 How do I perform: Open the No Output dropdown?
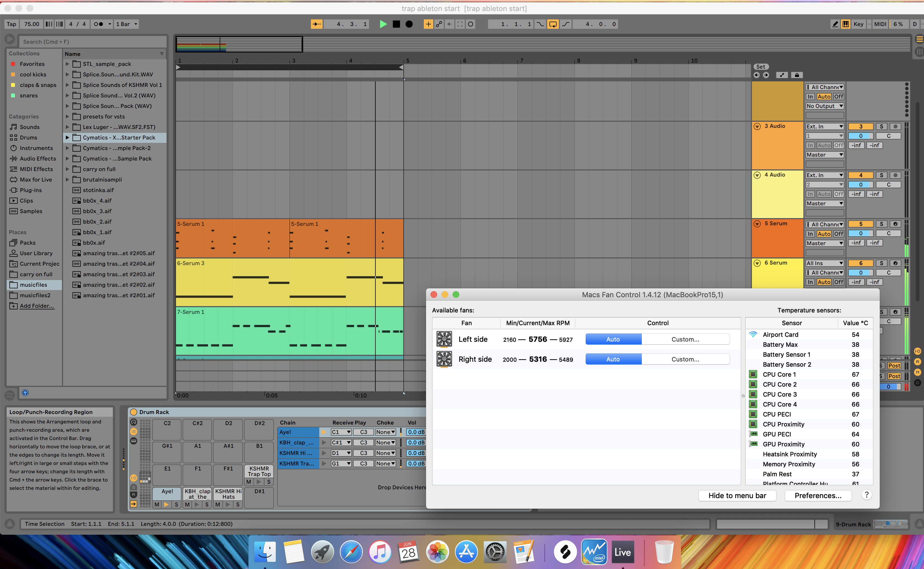point(824,106)
